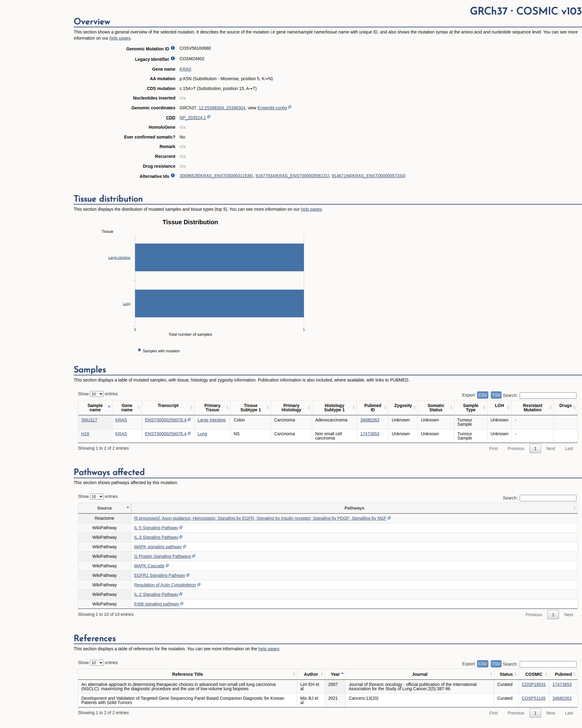The height and width of the screenshot is (728, 582).
Task: Sort References table by Author column
Action: 311,674
